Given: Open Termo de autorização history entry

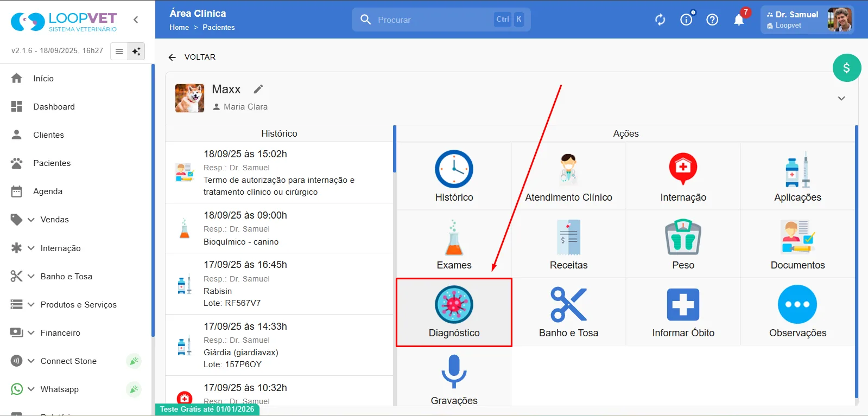Looking at the screenshot, I should click(x=279, y=172).
